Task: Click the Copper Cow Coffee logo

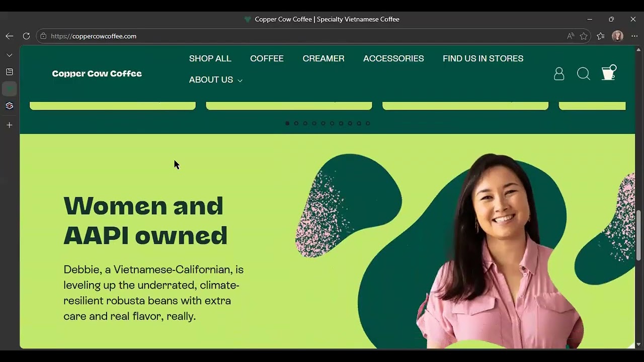Action: (97, 74)
